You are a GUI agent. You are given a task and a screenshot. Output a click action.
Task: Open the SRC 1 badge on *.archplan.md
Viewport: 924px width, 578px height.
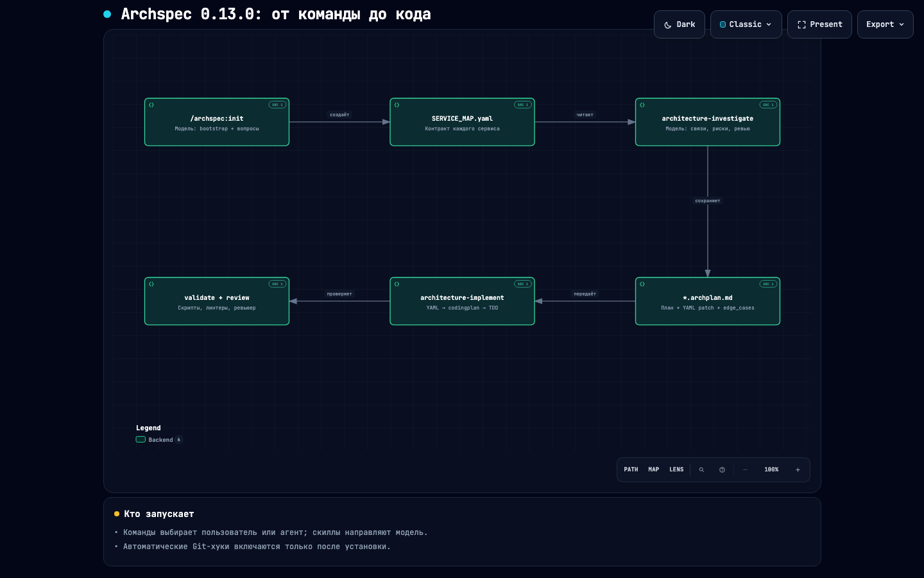pos(768,284)
